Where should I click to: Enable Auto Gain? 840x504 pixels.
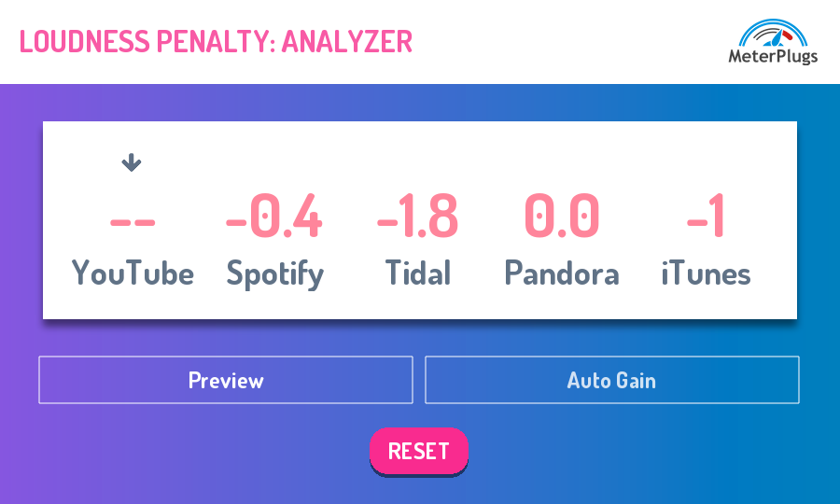(611, 380)
